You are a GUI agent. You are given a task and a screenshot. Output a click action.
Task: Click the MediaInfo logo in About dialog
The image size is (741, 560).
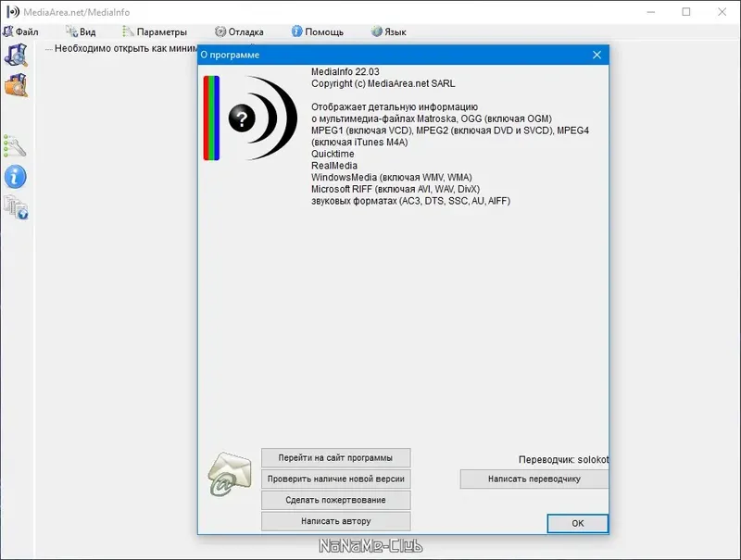click(x=250, y=118)
